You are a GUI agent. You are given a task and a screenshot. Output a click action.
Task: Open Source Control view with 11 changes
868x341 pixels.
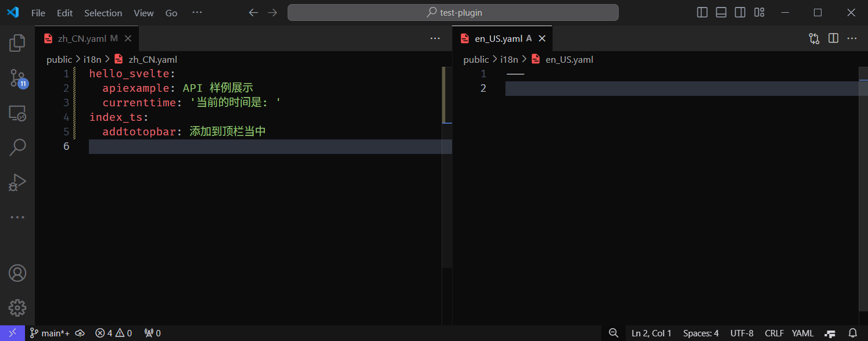(17, 78)
